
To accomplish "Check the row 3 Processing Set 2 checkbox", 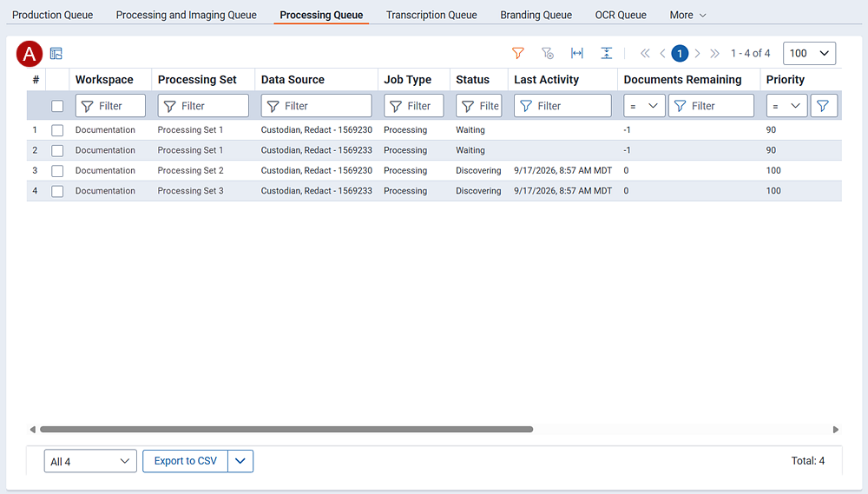I will [x=57, y=170].
